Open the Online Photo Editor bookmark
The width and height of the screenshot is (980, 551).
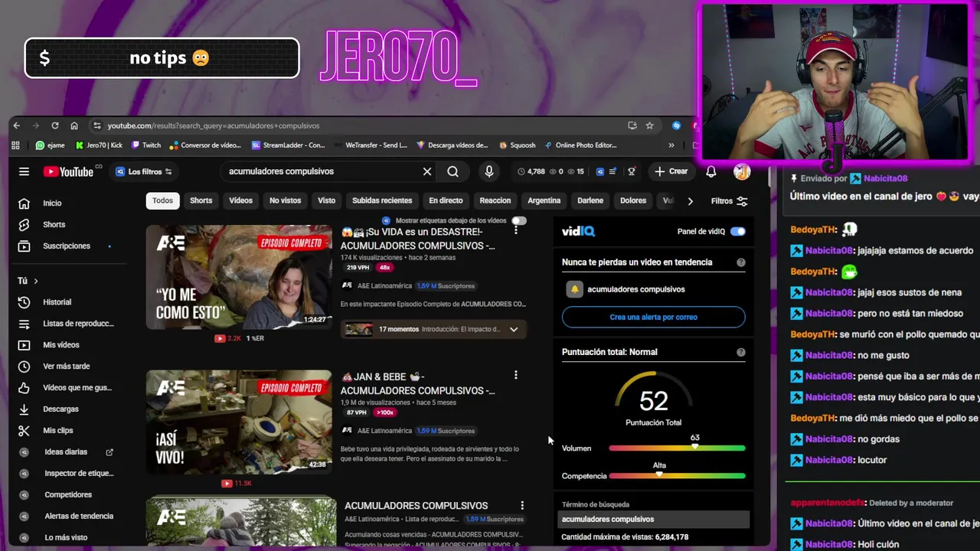(x=580, y=145)
